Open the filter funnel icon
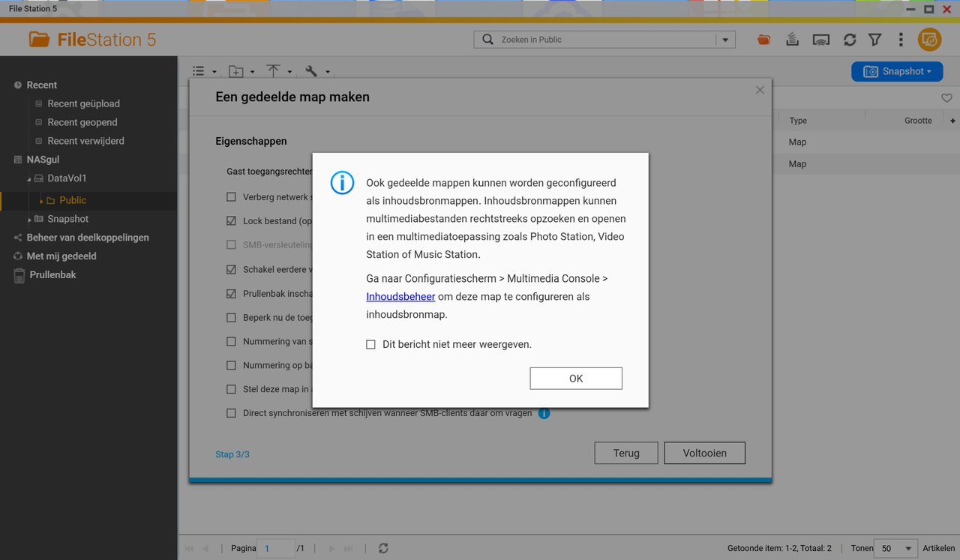960x560 pixels. pos(875,40)
